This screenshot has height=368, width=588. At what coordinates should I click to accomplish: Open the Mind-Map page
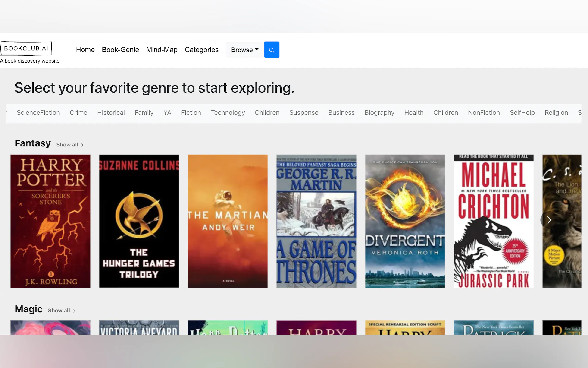tap(162, 50)
